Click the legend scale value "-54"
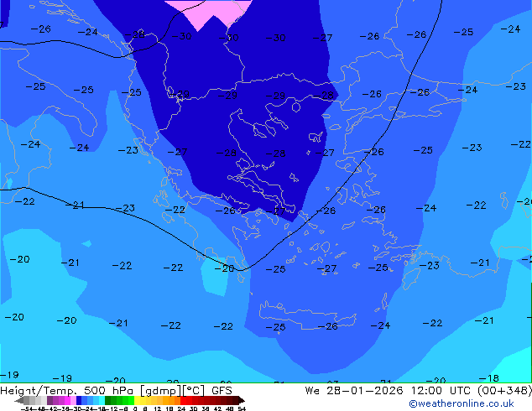 click(28, 408)
